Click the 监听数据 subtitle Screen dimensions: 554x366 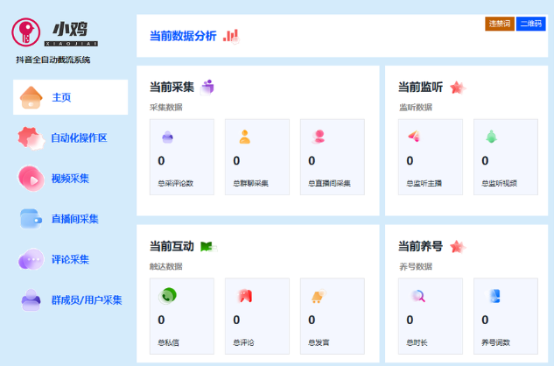(x=416, y=107)
